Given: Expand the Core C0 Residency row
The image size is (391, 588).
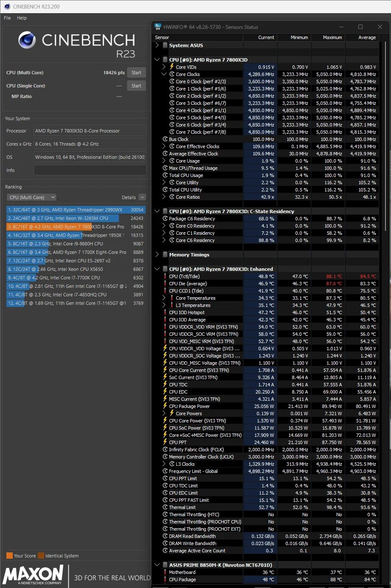Looking at the screenshot, I should [164, 226].
